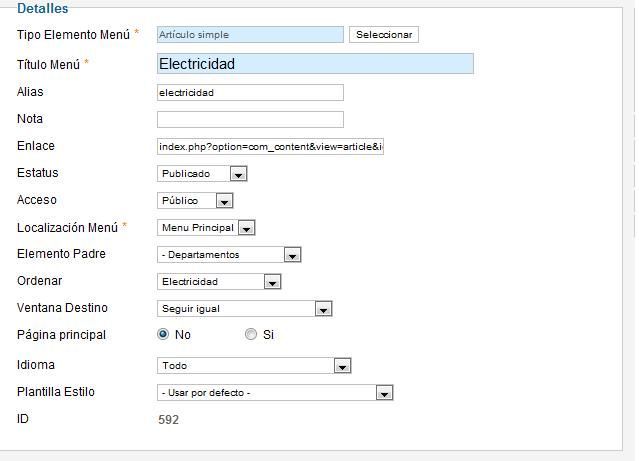This screenshot has height=461, width=639.
Task: Open the Idioma Todo dropdown
Action: [254, 366]
